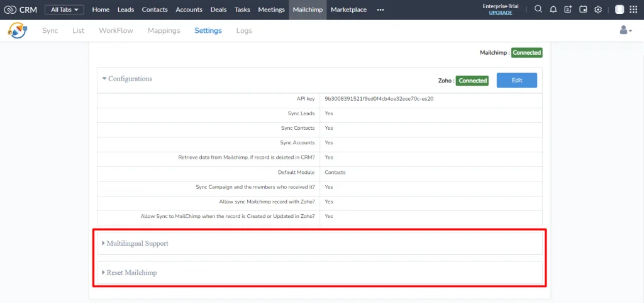The height and width of the screenshot is (303, 644).
Task: Click the user profile avatar
Action: [619, 9]
